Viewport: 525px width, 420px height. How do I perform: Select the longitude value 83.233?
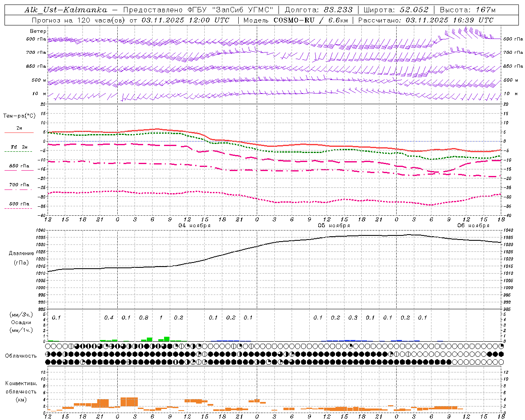pos(338,10)
